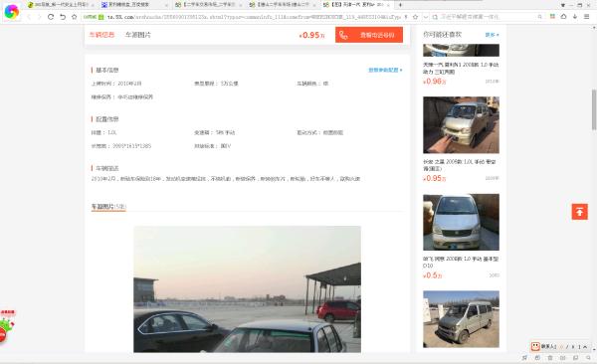Click the orange back-to-top arrow button
Viewport: 597px width, 364px height.
click(579, 212)
